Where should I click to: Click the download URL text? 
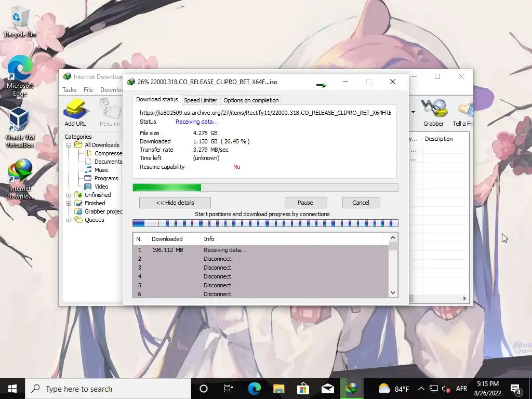tap(265, 113)
